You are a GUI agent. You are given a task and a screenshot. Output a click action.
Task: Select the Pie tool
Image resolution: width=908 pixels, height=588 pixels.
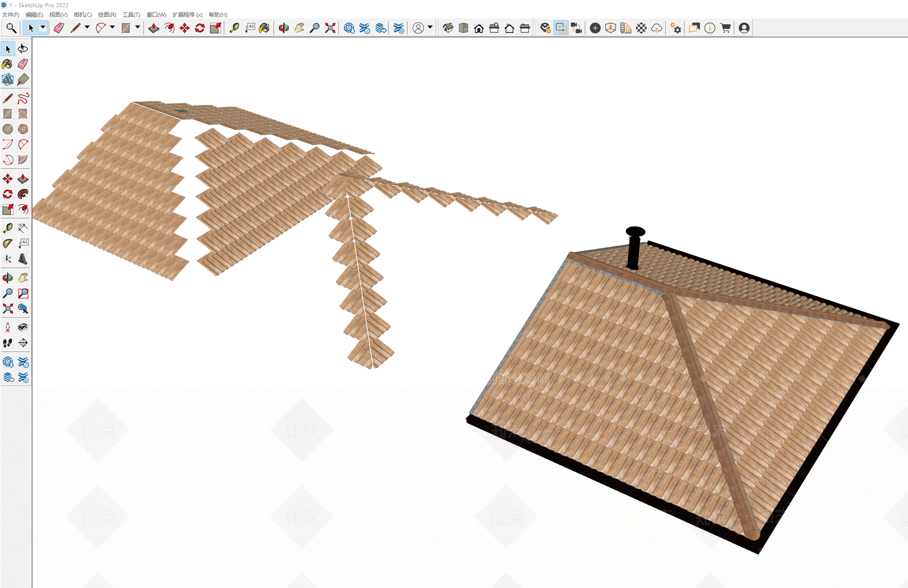coord(23,159)
